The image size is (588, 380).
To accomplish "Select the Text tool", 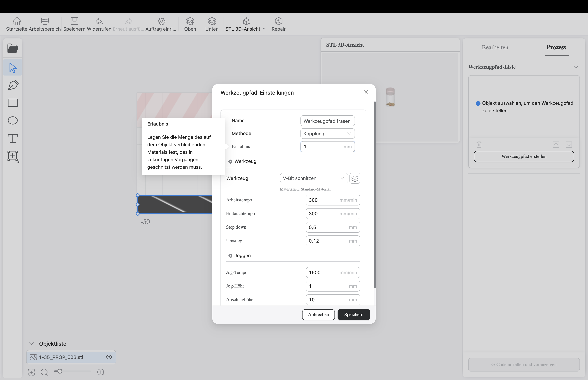I will point(13,138).
